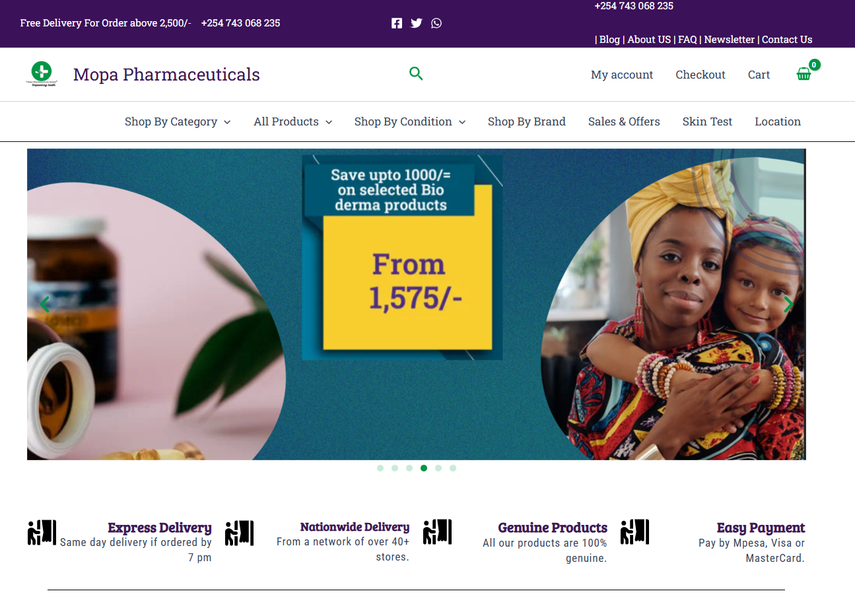Click the Mopa Pharmaceuticals logo image
This screenshot has height=616, width=855.
pyautogui.click(x=42, y=74)
